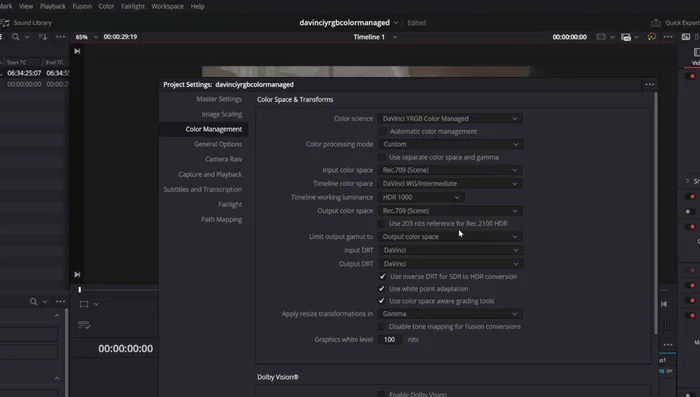Open Timeline working luminance HDR 1000 dropdown
700x397 pixels.
pyautogui.click(x=421, y=197)
